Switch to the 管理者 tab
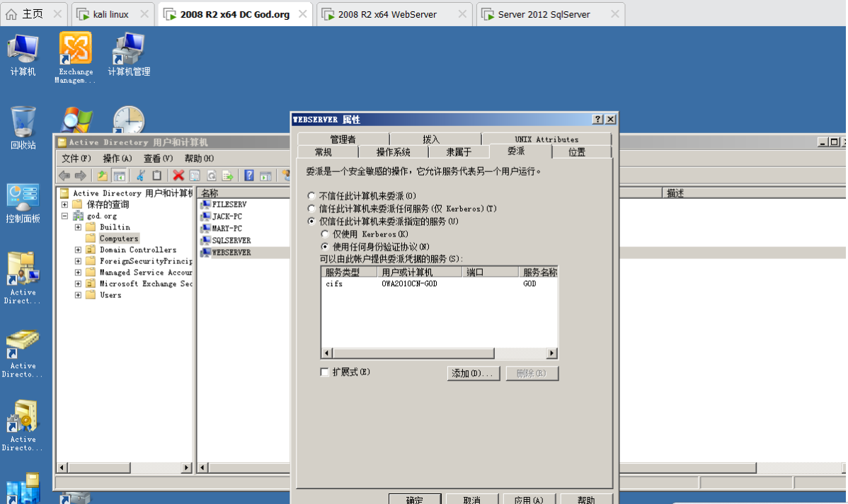Viewport: 848px width, 504px height. coord(343,139)
